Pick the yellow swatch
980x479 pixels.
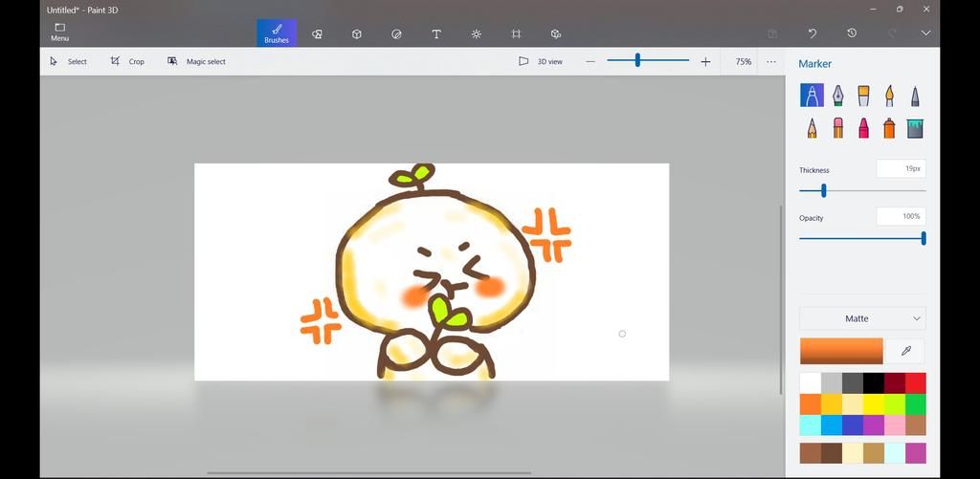pyautogui.click(x=874, y=404)
